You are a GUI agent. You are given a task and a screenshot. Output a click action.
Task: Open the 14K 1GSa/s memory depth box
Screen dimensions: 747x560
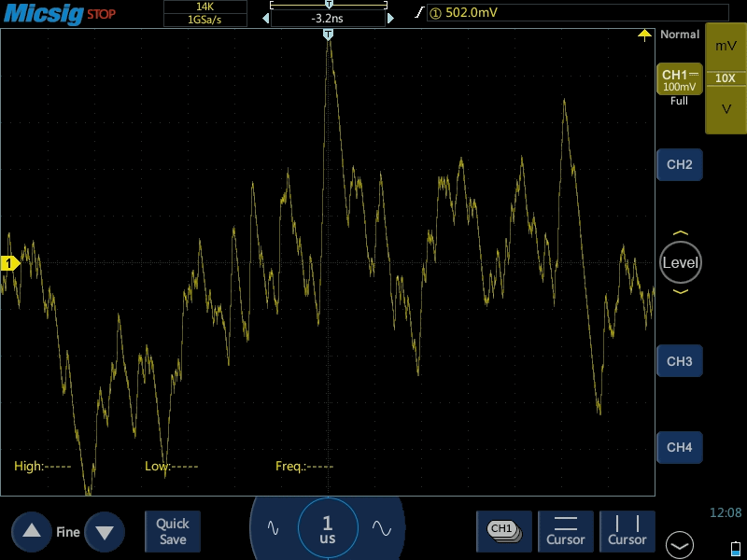coord(204,13)
